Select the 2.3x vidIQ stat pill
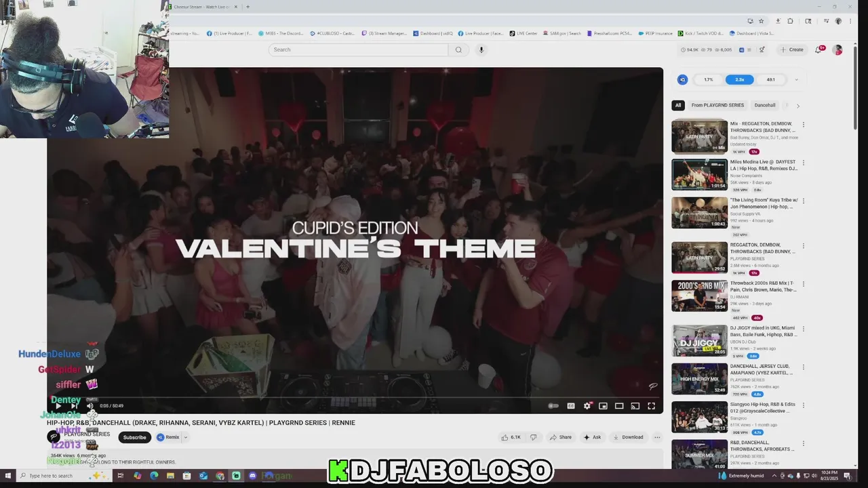Image resolution: width=868 pixels, height=488 pixels. click(x=739, y=79)
